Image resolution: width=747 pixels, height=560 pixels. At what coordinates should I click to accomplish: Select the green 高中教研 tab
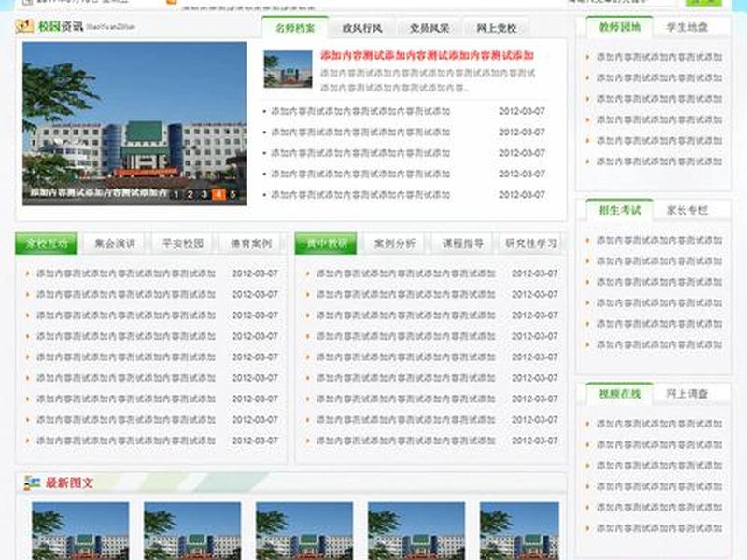coord(326,244)
